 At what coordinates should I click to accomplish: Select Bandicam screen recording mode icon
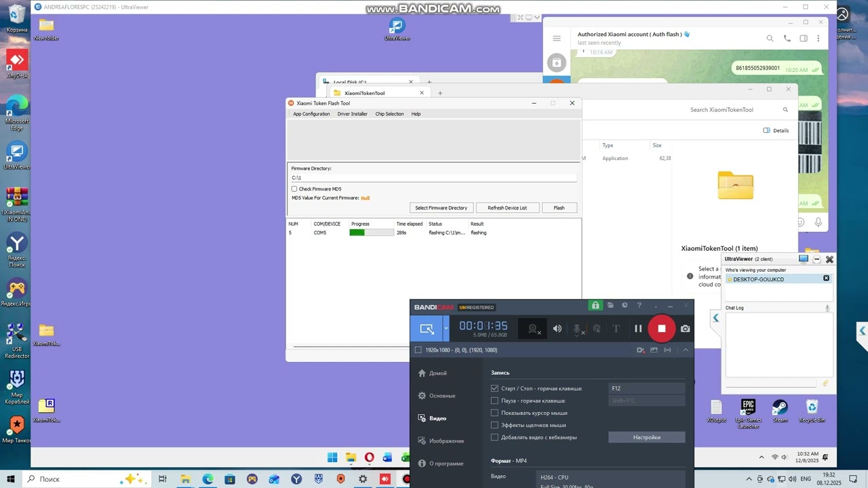427,329
